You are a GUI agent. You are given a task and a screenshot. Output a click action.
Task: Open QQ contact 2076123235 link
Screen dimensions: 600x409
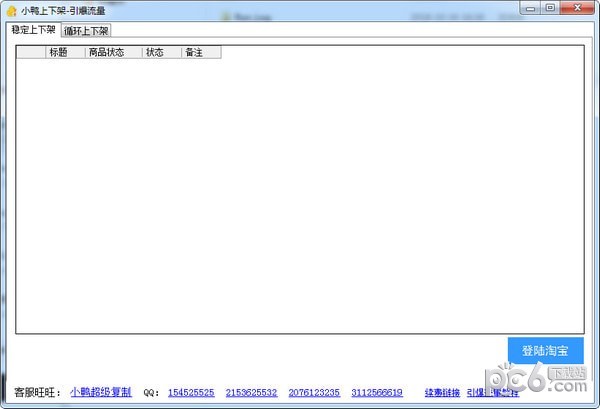click(x=313, y=393)
